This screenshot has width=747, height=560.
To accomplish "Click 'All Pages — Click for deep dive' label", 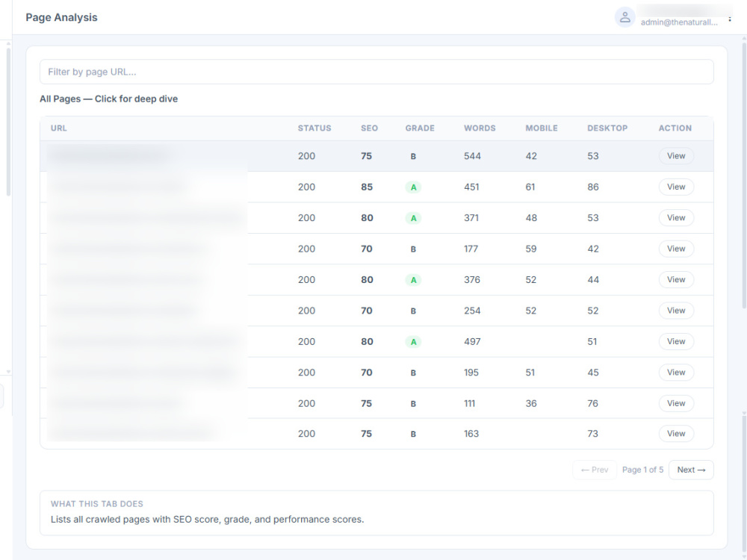I will click(108, 99).
